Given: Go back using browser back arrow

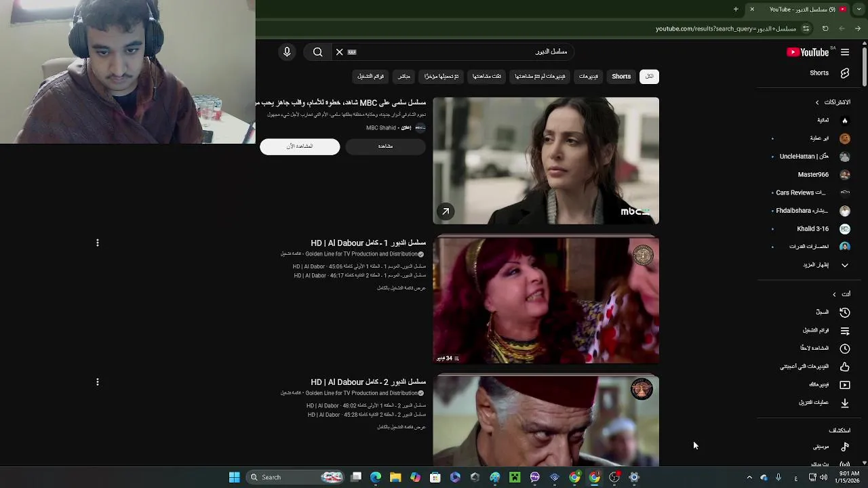Looking at the screenshot, I should click(858, 28).
